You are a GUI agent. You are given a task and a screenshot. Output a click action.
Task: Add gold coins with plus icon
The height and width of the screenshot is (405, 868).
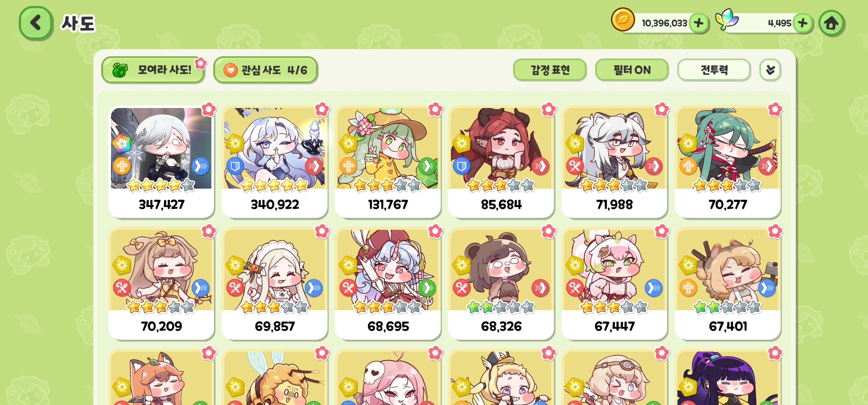699,23
